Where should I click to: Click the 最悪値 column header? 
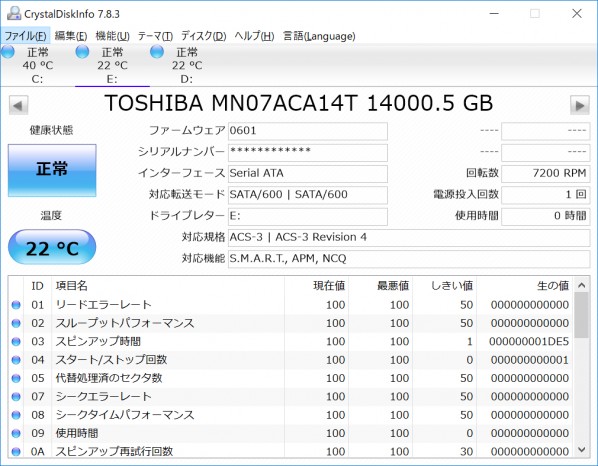pos(380,286)
